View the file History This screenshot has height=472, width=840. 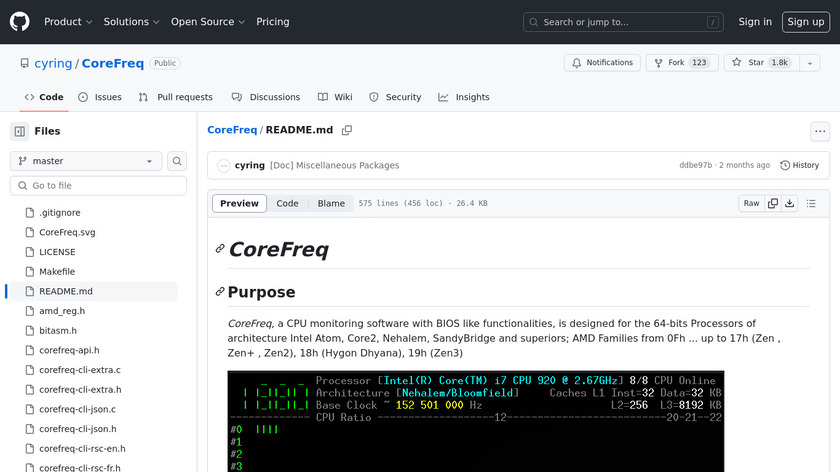[x=799, y=166]
